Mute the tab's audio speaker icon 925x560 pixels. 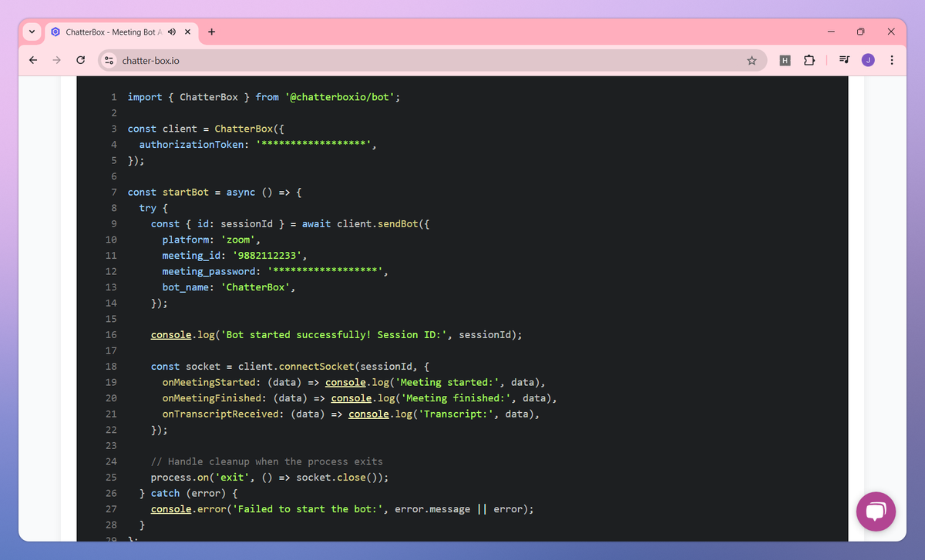pos(172,32)
